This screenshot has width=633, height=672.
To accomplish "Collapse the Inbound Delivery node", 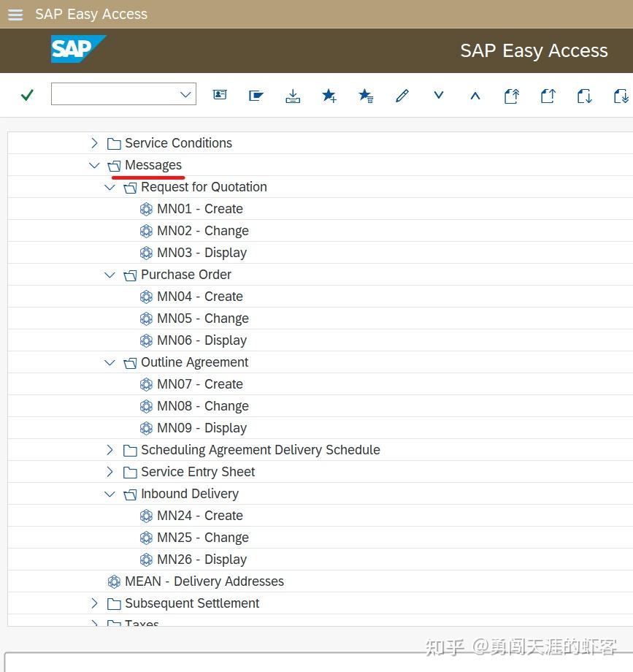I will [110, 494].
